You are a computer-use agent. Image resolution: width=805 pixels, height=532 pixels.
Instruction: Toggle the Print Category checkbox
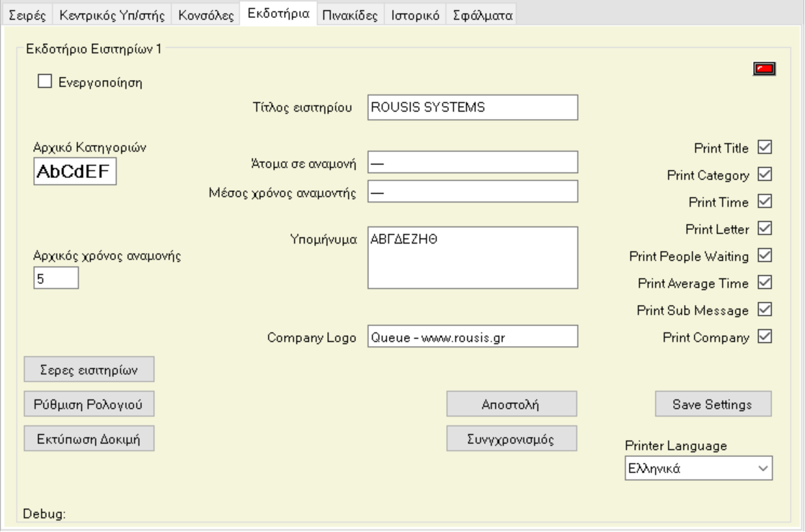(765, 174)
